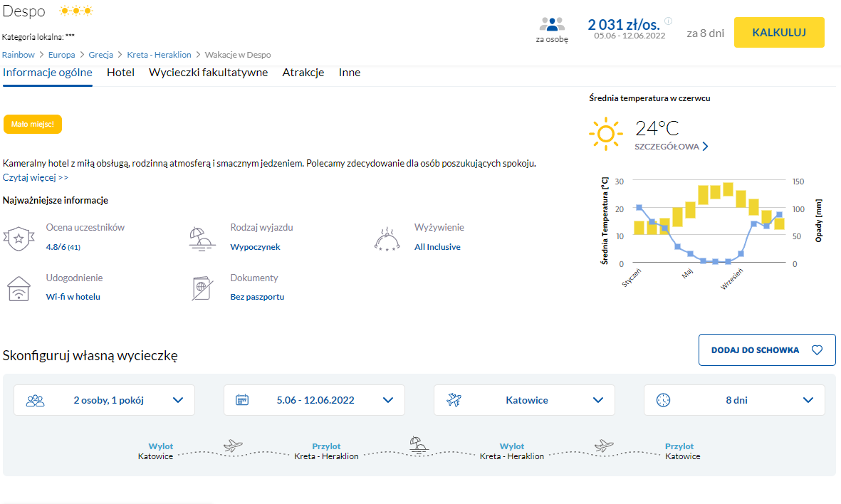Open the 8 dni duration dropdown
This screenshot has width=841, height=504.
click(734, 400)
